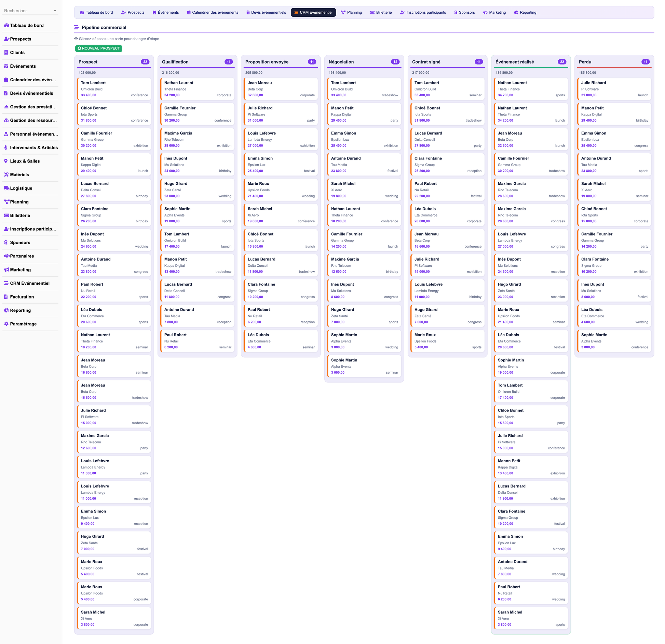Image resolution: width=665 pixels, height=644 pixels.
Task: Select Manon Petit card in Négociation column
Action: click(x=364, y=114)
